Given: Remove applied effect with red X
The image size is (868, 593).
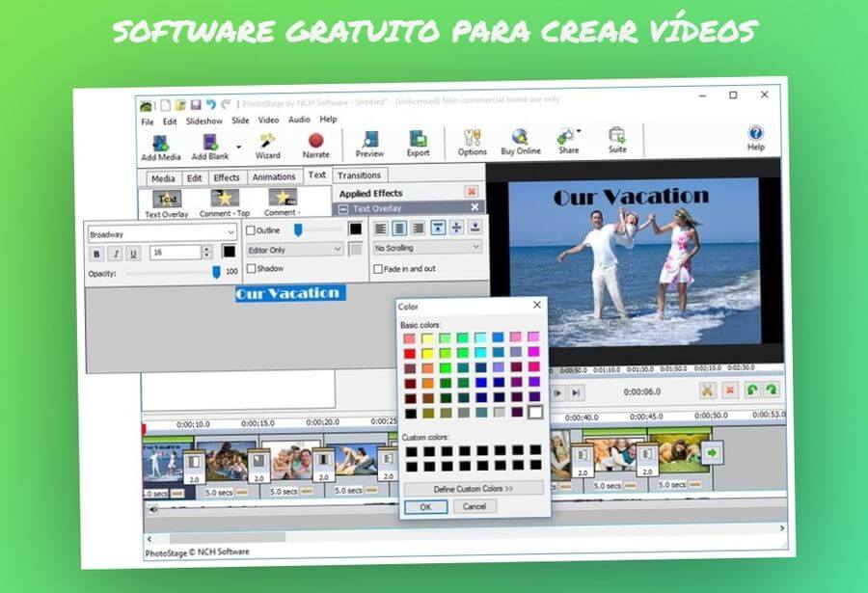Looking at the screenshot, I should 471,191.
